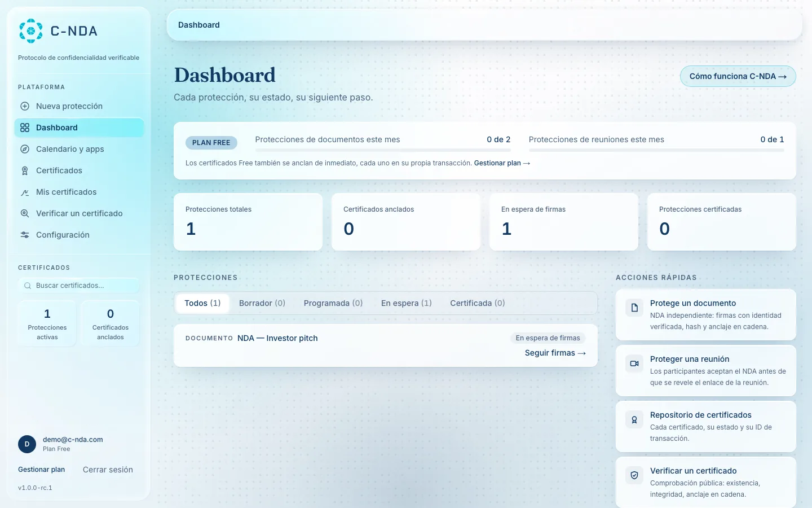This screenshot has width=812, height=508.
Task: Select the Todos (1) filter tab
Action: click(202, 303)
